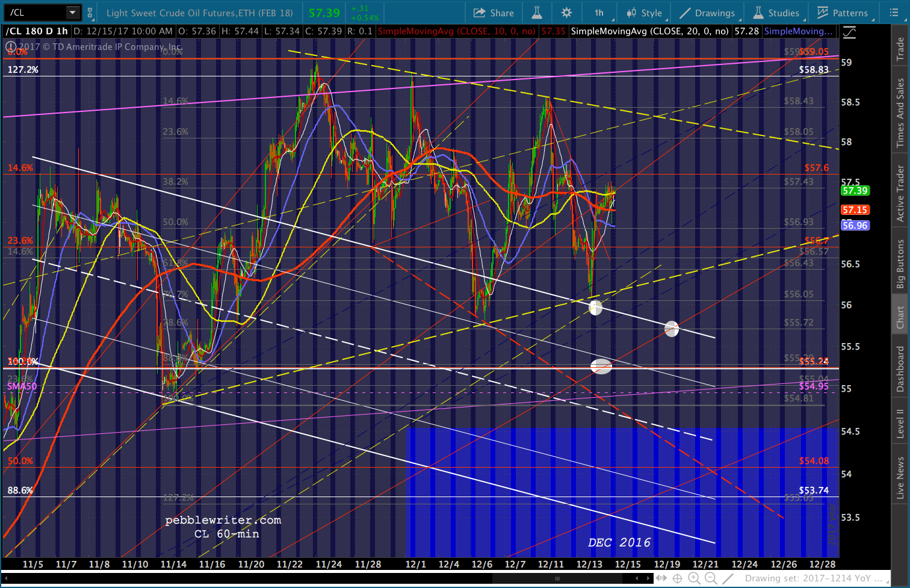Click the white oval marker near 12/13

595,308
